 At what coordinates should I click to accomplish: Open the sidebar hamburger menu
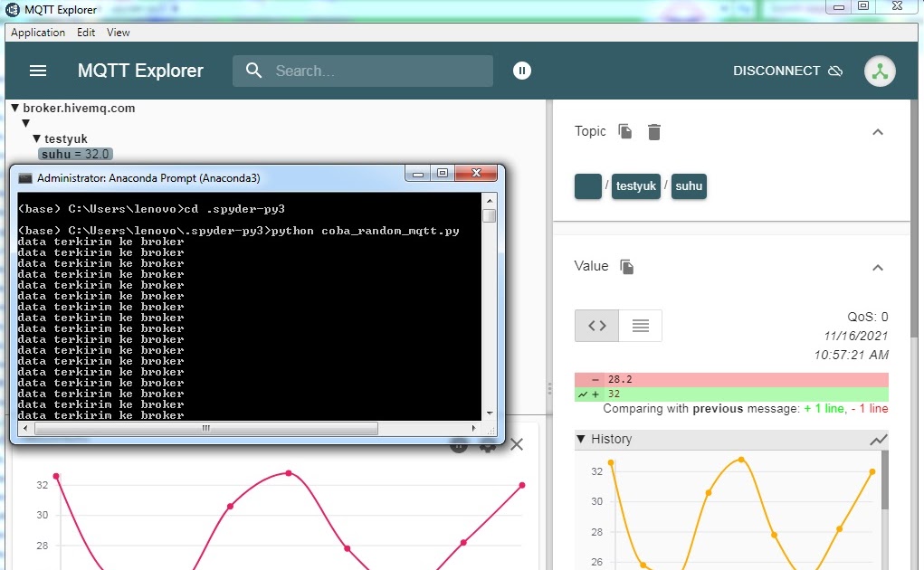(x=37, y=71)
